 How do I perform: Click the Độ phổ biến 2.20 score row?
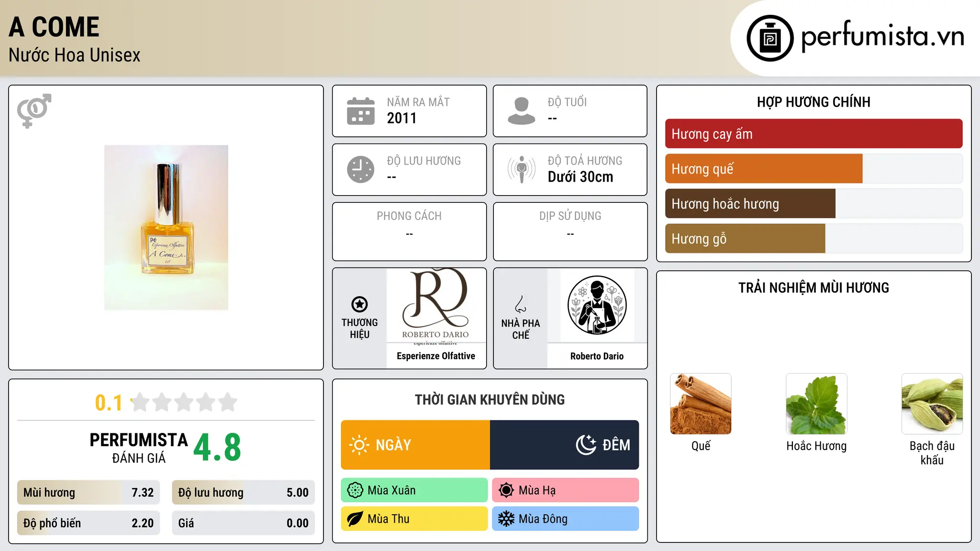89,523
